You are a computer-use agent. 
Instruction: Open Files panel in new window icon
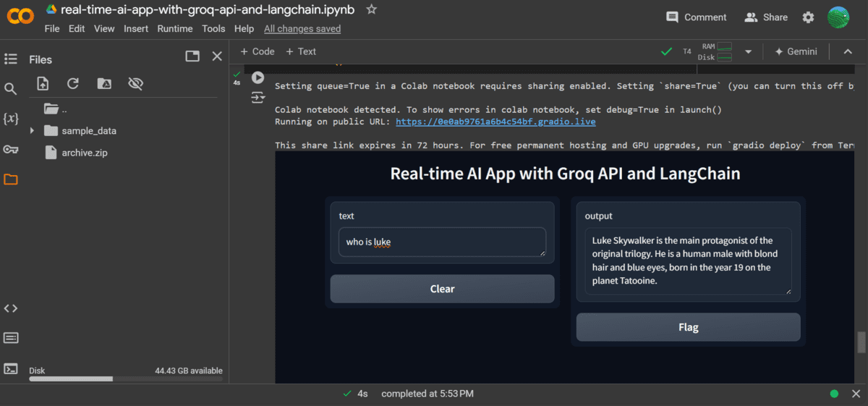coord(192,56)
